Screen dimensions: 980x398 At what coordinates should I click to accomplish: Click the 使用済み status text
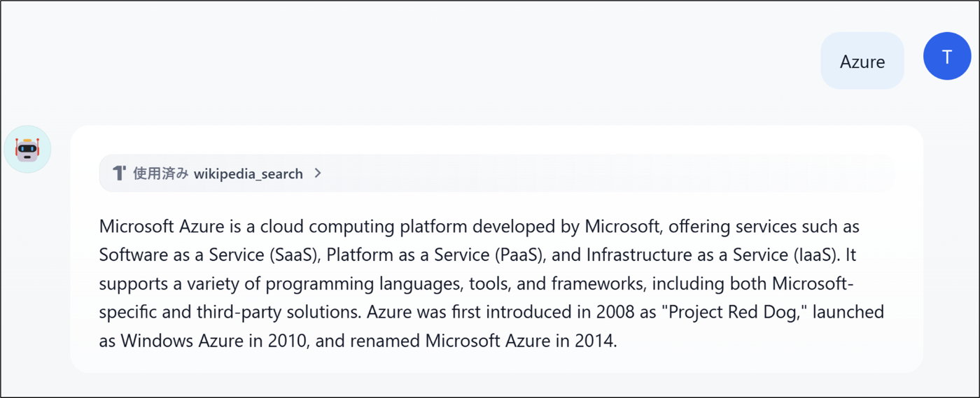(x=161, y=173)
